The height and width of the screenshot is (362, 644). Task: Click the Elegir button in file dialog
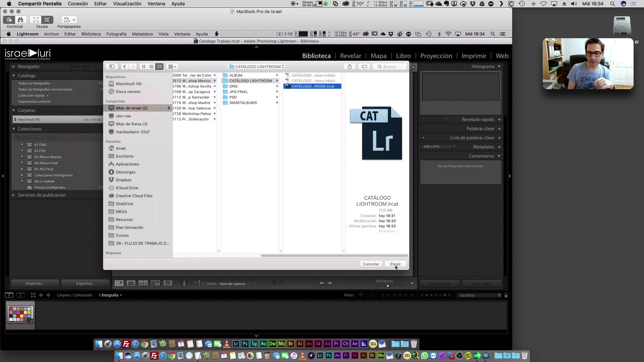point(395,264)
